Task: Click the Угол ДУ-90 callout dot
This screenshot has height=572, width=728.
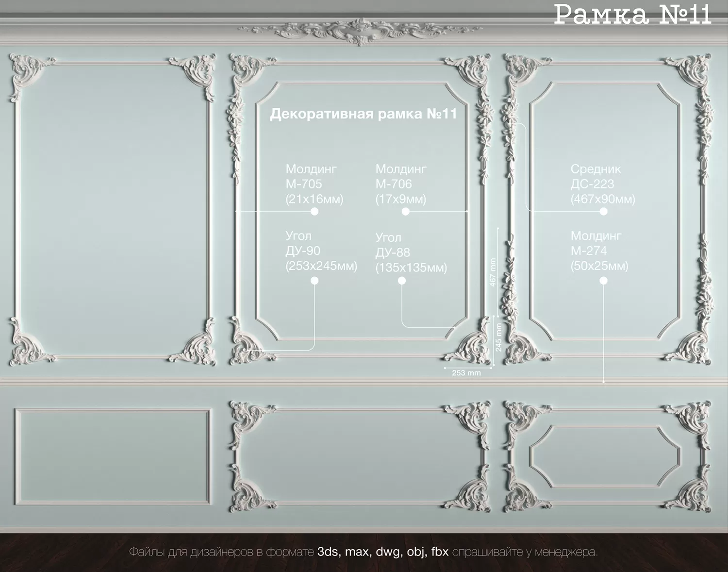Action: pos(315,281)
